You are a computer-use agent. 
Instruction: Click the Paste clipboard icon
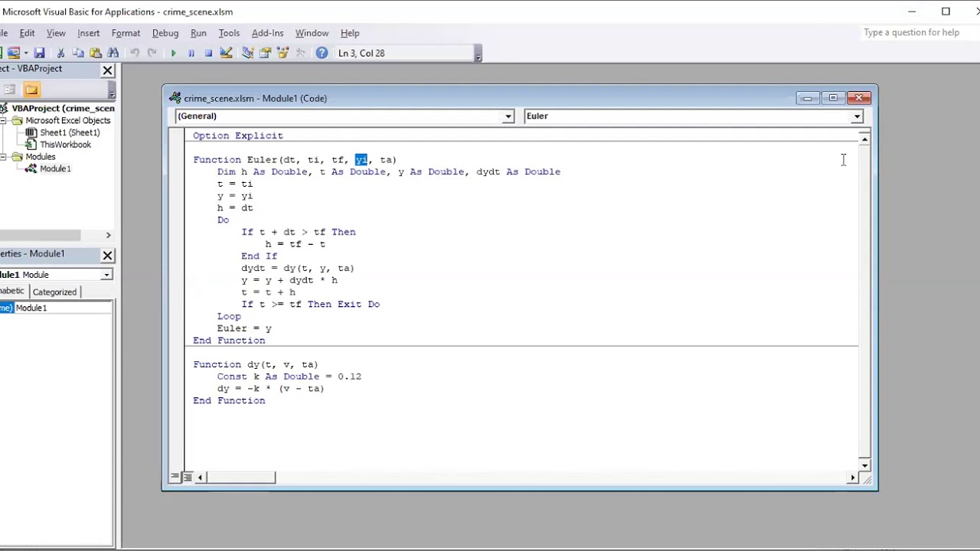click(x=96, y=53)
